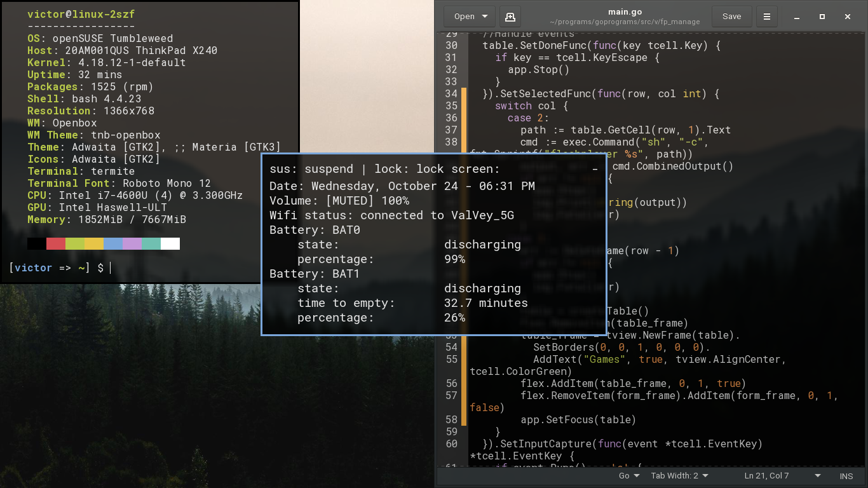Click the Battery: BAT0 heading in popup
This screenshot has height=488, width=868.
tap(315, 230)
